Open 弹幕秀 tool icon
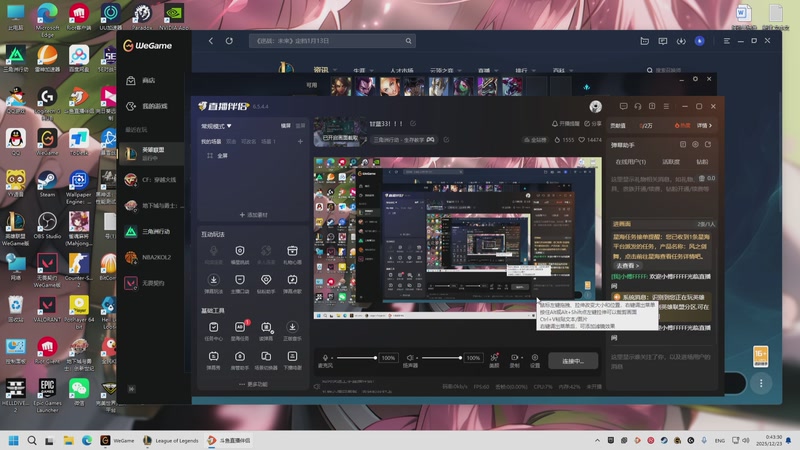800x450 pixels. point(213,359)
